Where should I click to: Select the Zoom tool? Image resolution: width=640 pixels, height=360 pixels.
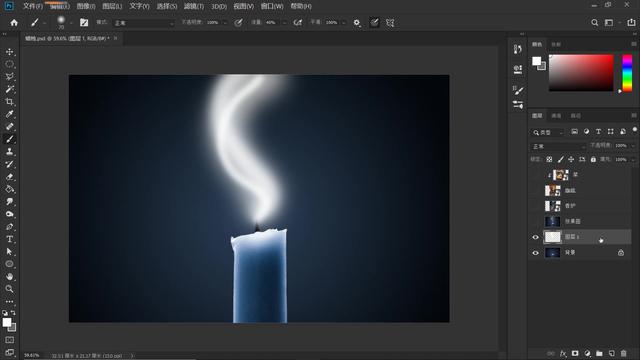coord(9,289)
